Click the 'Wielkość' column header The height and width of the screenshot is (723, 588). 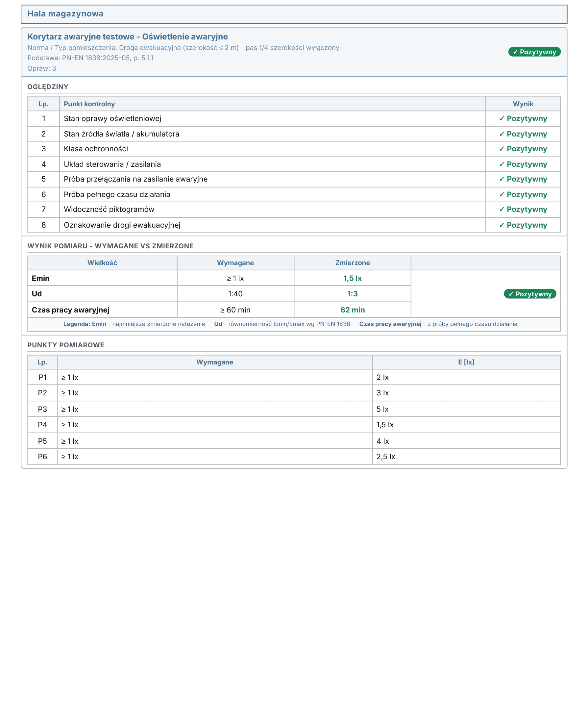pos(102,263)
